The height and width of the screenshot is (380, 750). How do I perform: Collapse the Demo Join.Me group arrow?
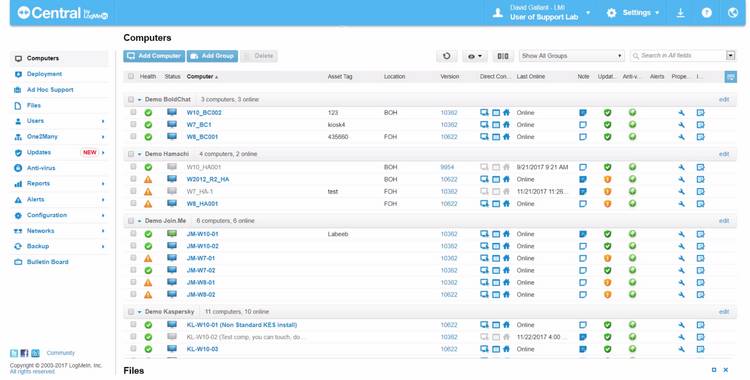[x=140, y=221]
